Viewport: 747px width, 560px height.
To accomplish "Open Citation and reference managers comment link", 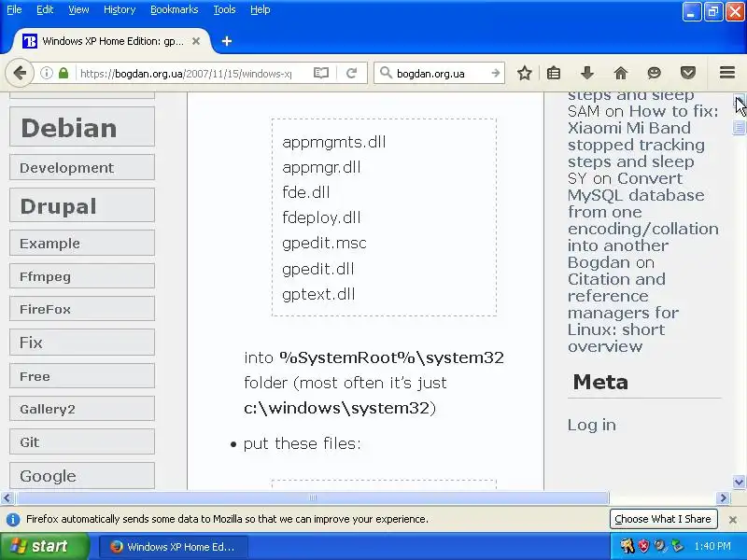I will coord(623,313).
